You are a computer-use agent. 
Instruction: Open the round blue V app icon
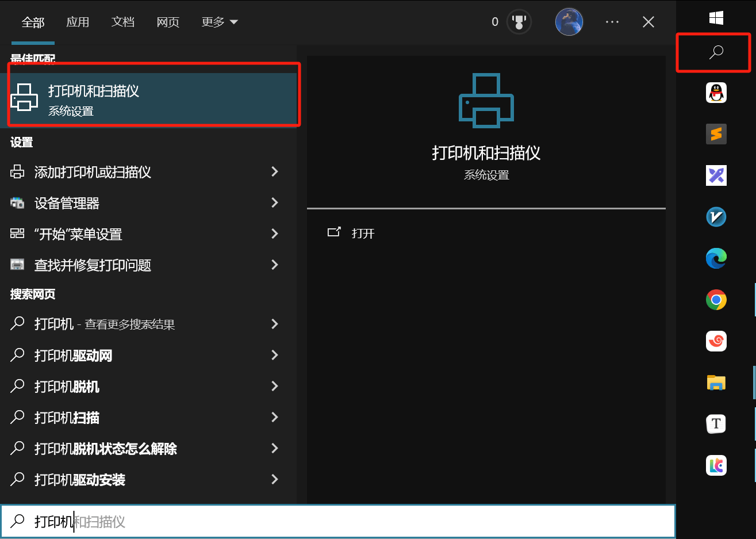pos(716,217)
